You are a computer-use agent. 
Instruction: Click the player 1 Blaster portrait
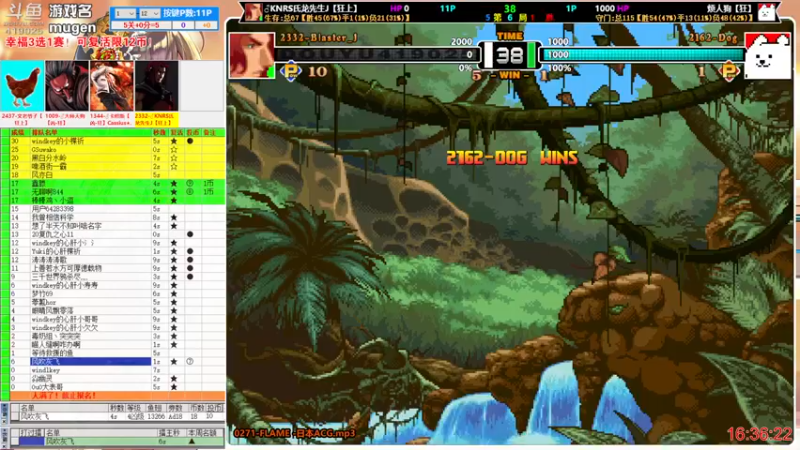point(252,55)
